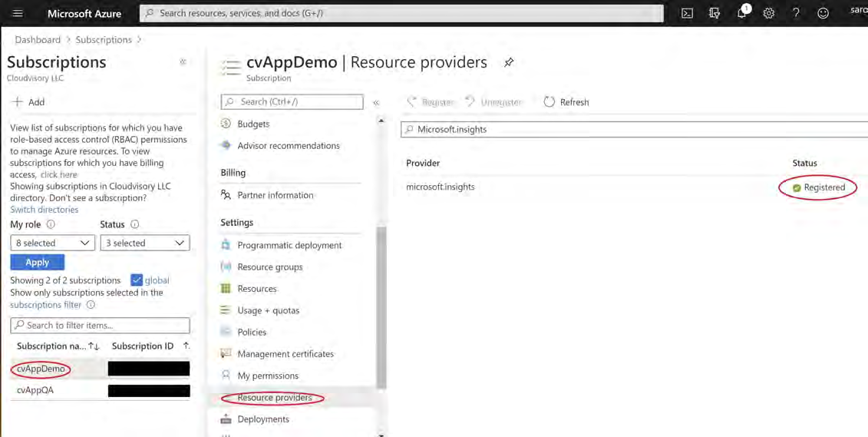868x437 pixels.
Task: Go to Dashboard breadcrumb
Action: click(x=38, y=40)
